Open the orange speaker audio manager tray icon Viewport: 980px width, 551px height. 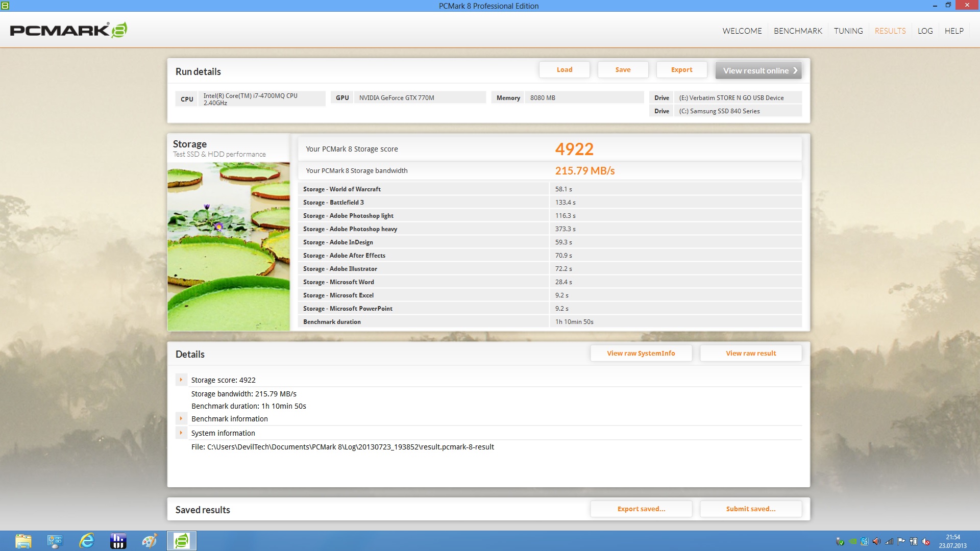[876, 541]
